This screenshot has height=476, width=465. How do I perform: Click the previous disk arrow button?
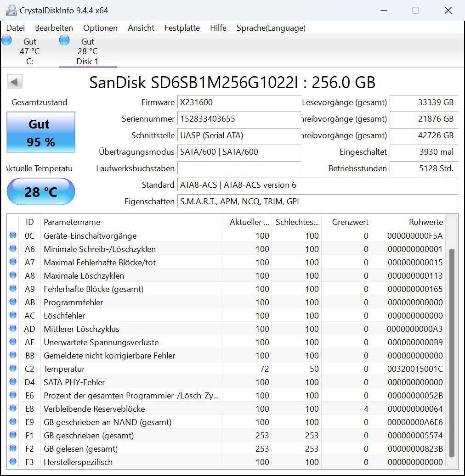(15, 82)
